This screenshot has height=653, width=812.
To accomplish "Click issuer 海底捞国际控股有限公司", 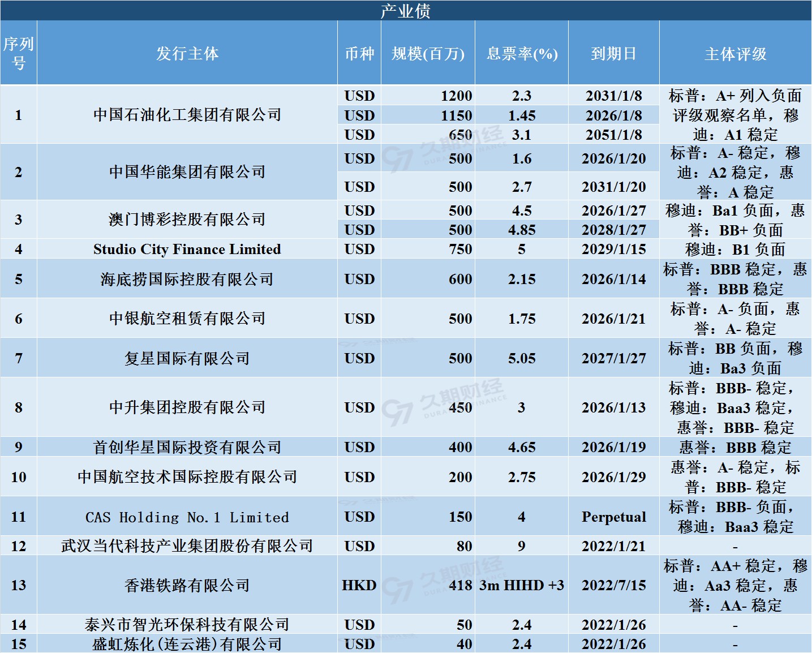I will [187, 279].
